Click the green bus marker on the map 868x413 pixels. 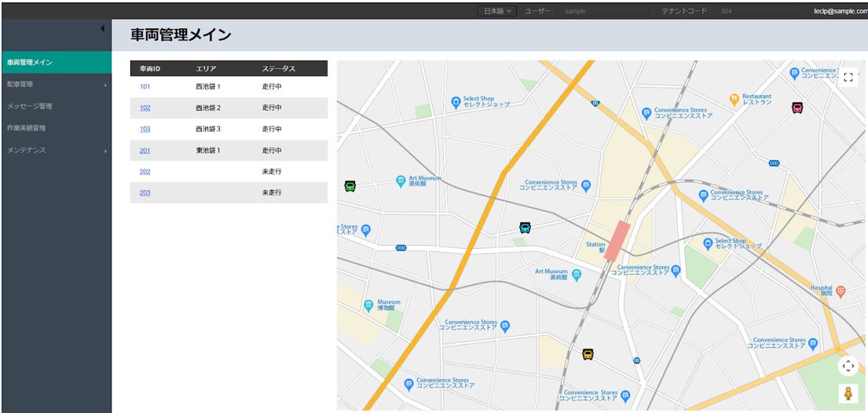pyautogui.click(x=350, y=186)
